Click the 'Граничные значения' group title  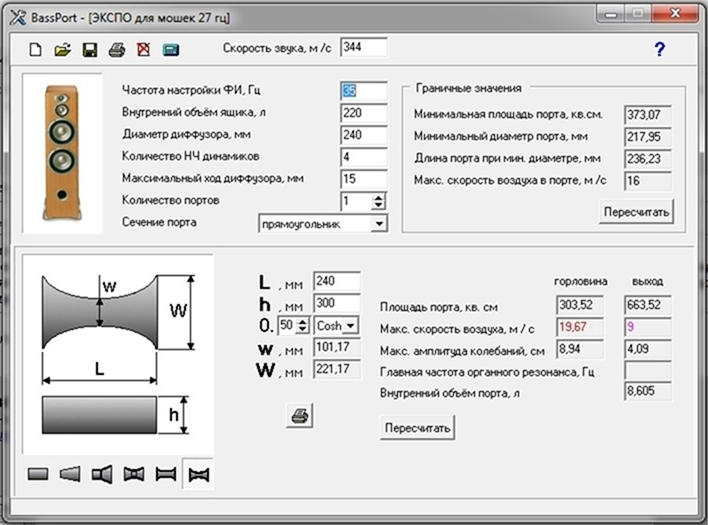468,88
